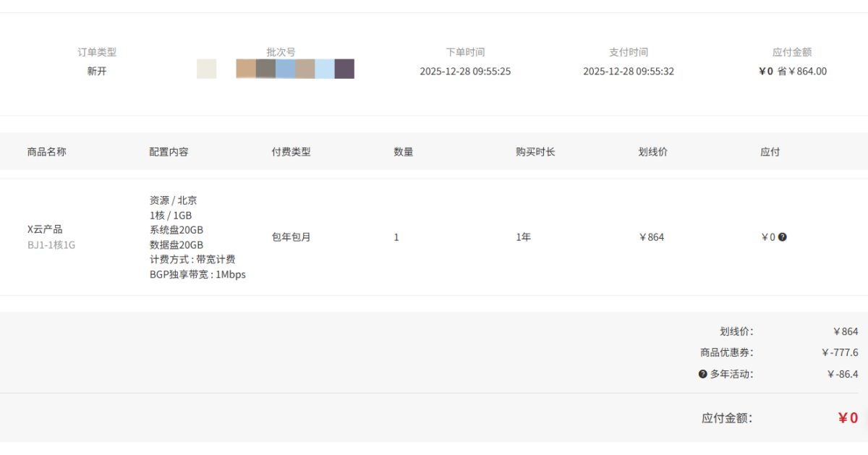Click the 数量 column header
Screen dimensions: 868x455
404,152
